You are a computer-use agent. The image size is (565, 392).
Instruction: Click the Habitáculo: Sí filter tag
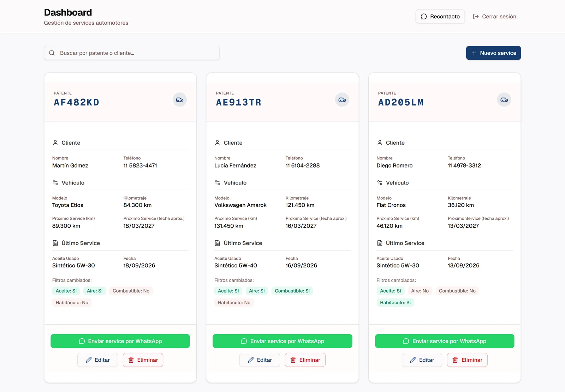pyautogui.click(x=395, y=302)
